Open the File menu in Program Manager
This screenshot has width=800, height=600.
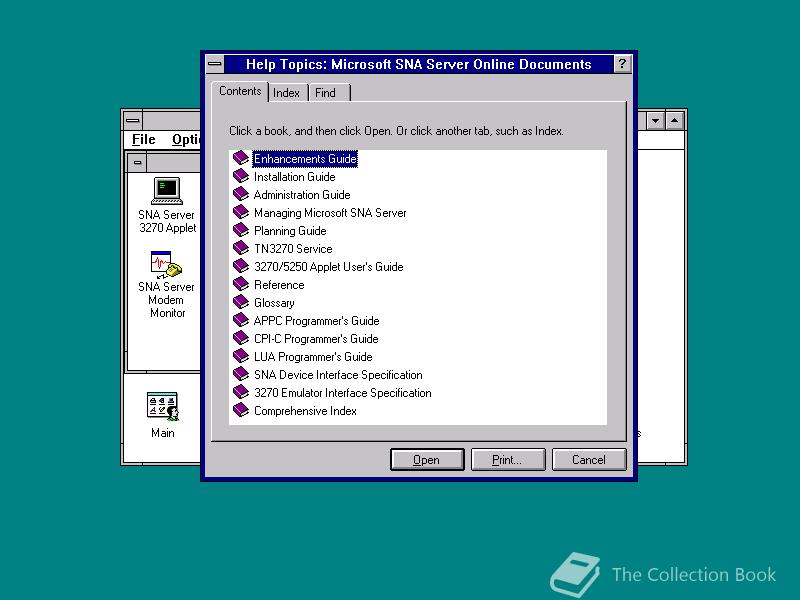click(143, 139)
